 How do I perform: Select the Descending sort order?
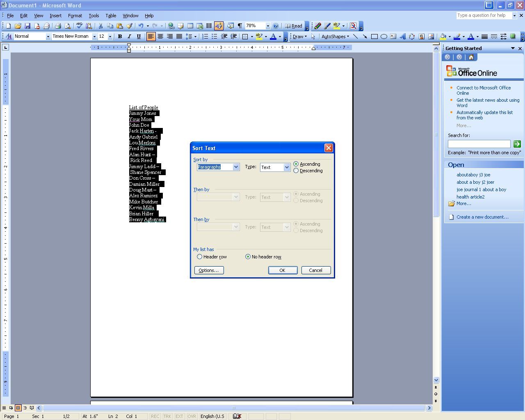(x=296, y=171)
